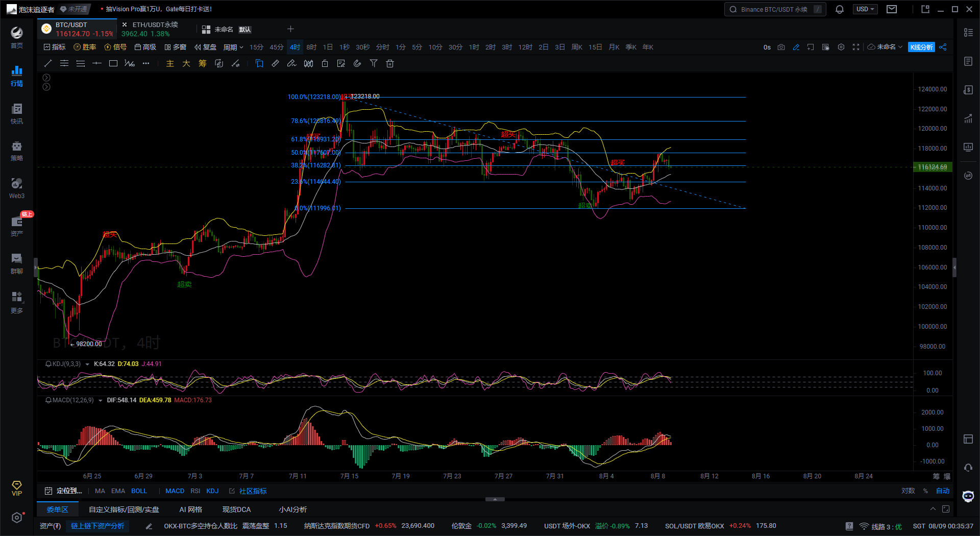The height and width of the screenshot is (536, 980).
Task: Expand the left panel edge handle
Action: (x=36, y=267)
